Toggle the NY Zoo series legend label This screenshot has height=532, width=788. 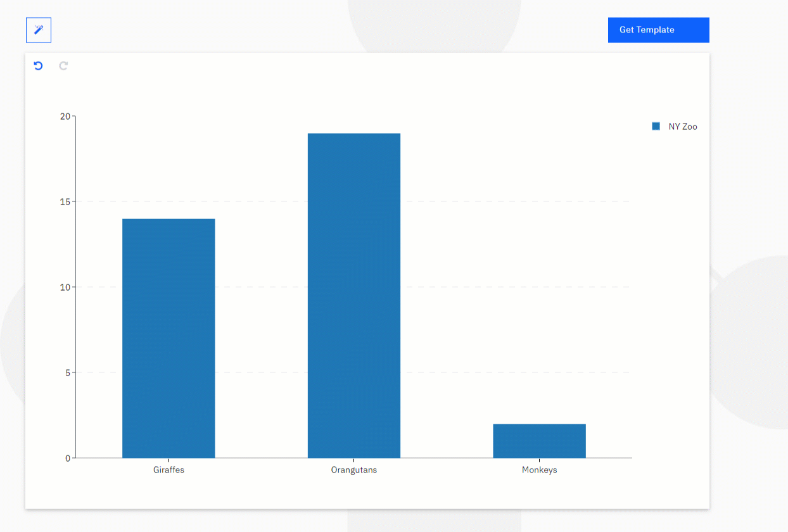click(682, 127)
